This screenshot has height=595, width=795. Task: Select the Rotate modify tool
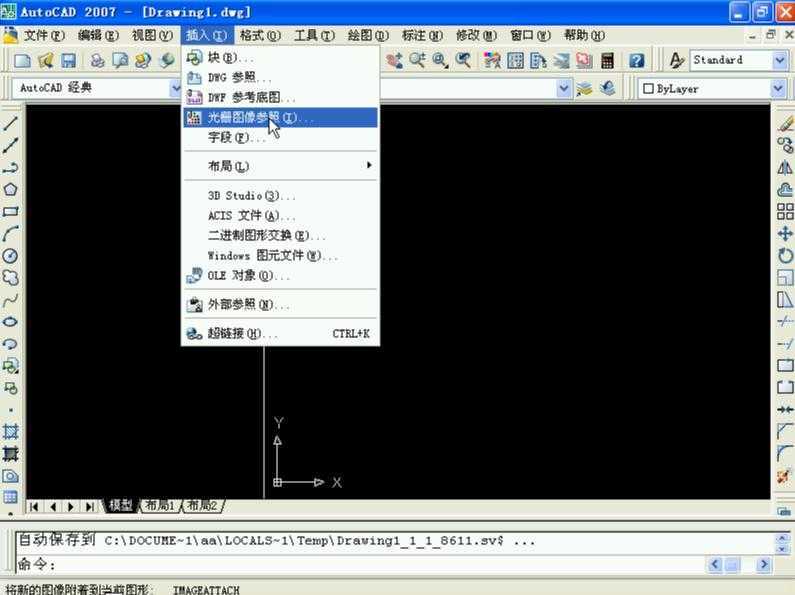click(785, 255)
